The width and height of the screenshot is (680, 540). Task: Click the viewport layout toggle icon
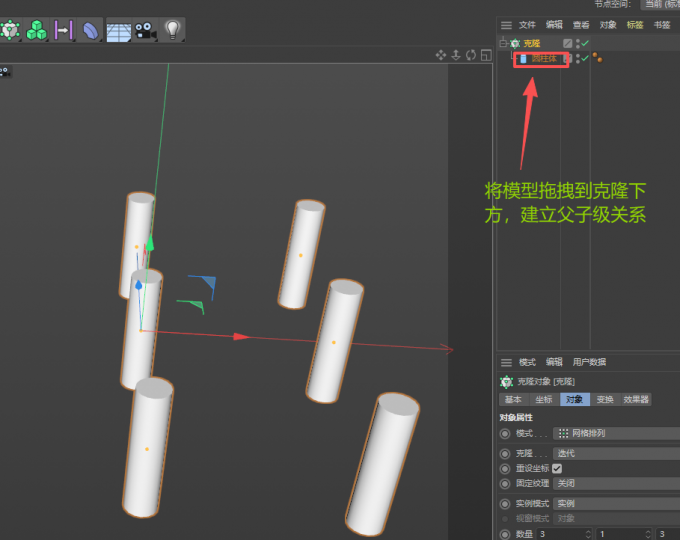pos(486,55)
